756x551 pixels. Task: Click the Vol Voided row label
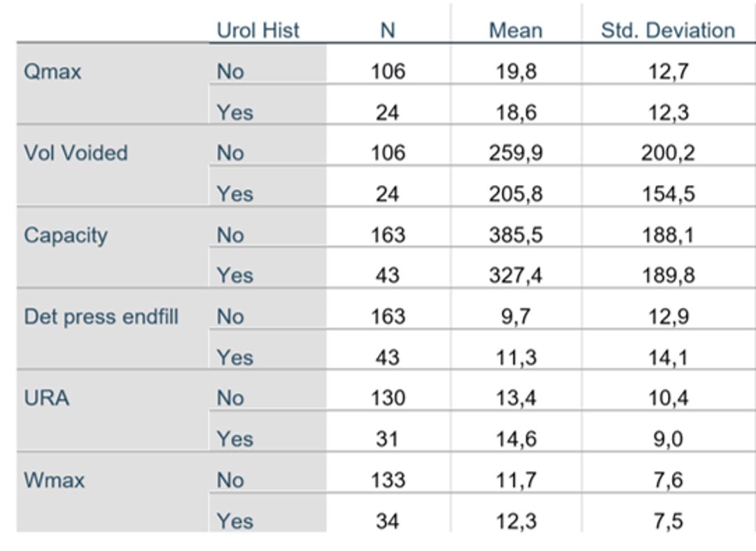coord(76,153)
